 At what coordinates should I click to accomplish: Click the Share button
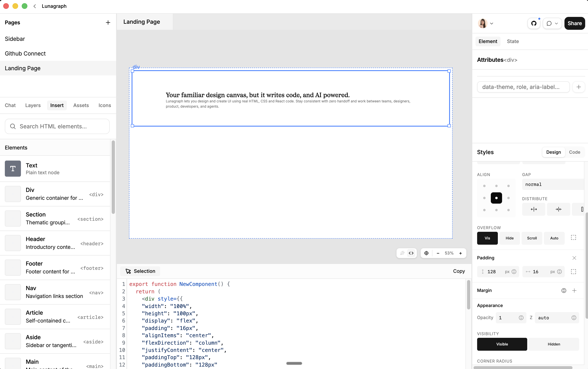coord(575,23)
